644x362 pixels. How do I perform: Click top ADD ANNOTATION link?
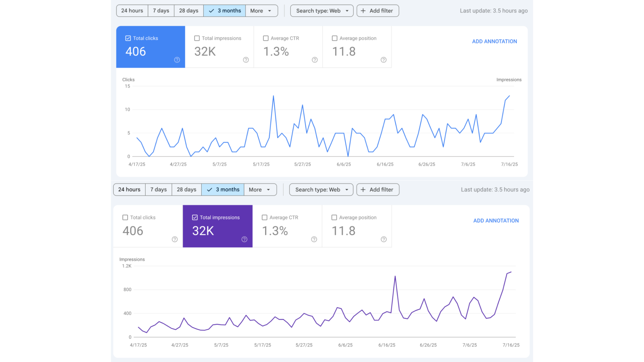[x=494, y=41]
